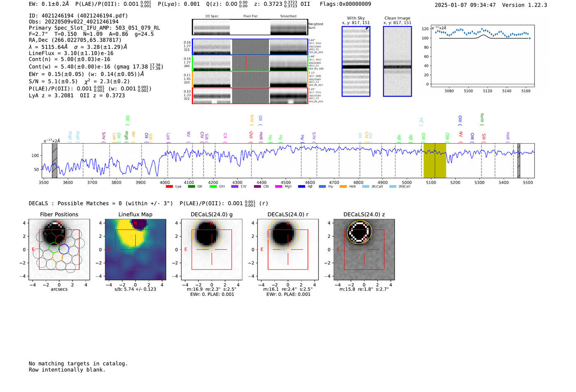Screen dimensions: 576x392
Task: Select the RA,Dec coordinates line
Action: pos(75,40)
